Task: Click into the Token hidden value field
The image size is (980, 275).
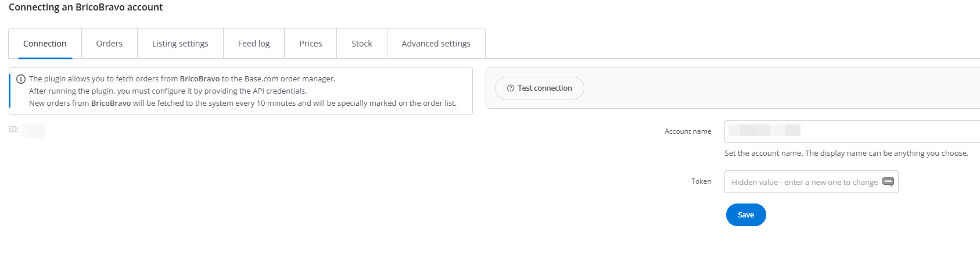Action: point(805,182)
